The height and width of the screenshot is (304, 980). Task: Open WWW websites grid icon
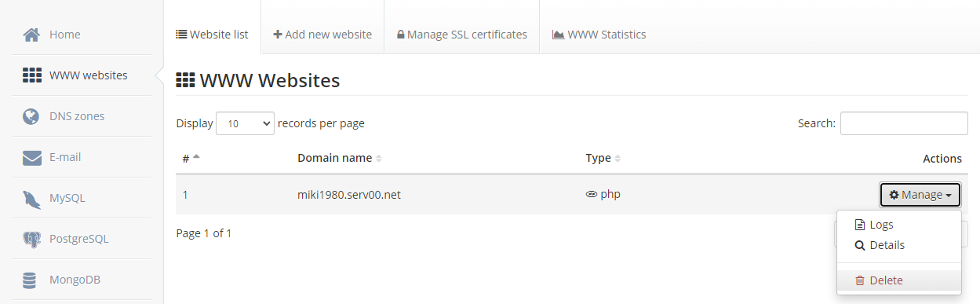(x=31, y=75)
